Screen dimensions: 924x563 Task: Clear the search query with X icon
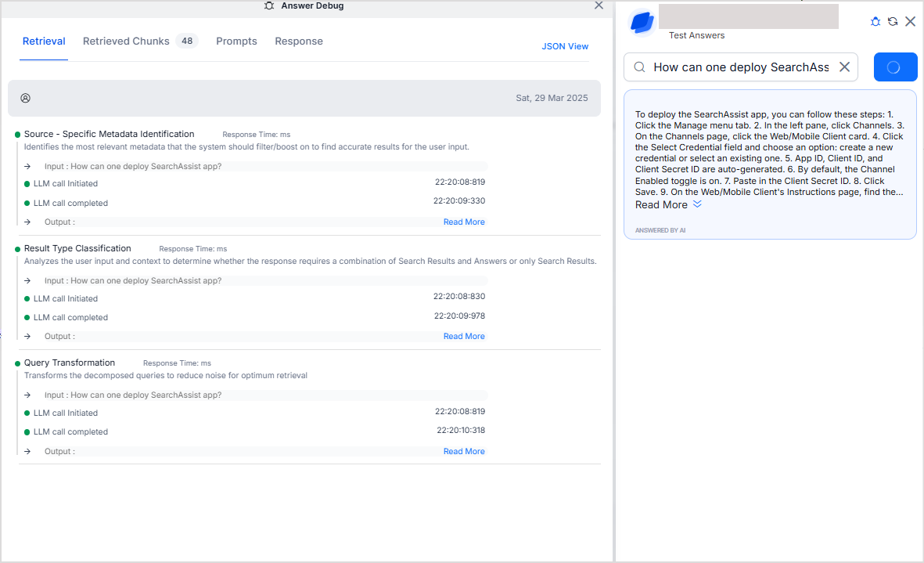(844, 67)
